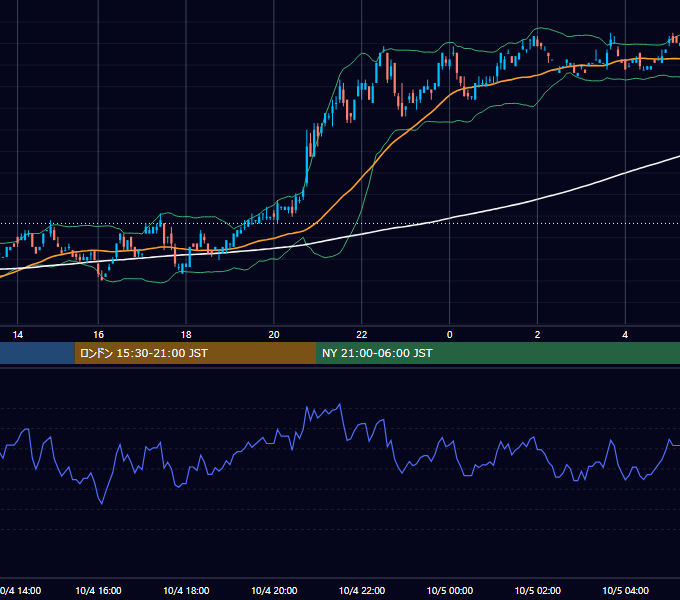
Task: Click the hour label 16 on the price axis
Action: coord(98,335)
